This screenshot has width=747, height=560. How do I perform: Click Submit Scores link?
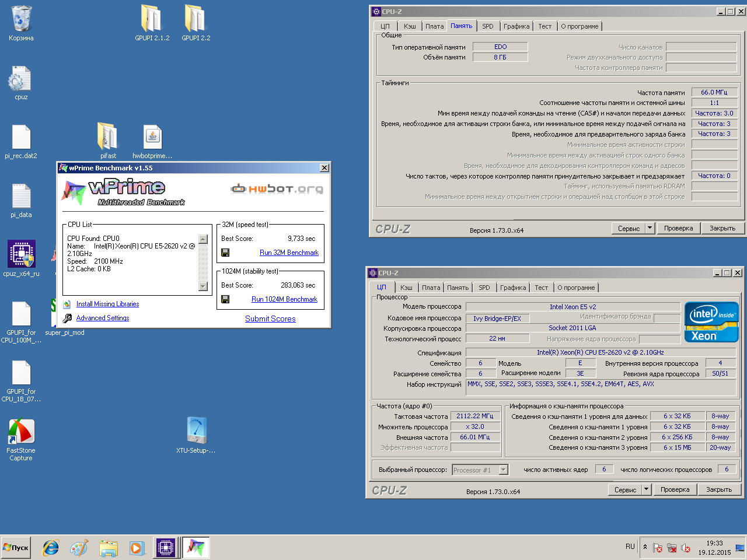(x=270, y=318)
